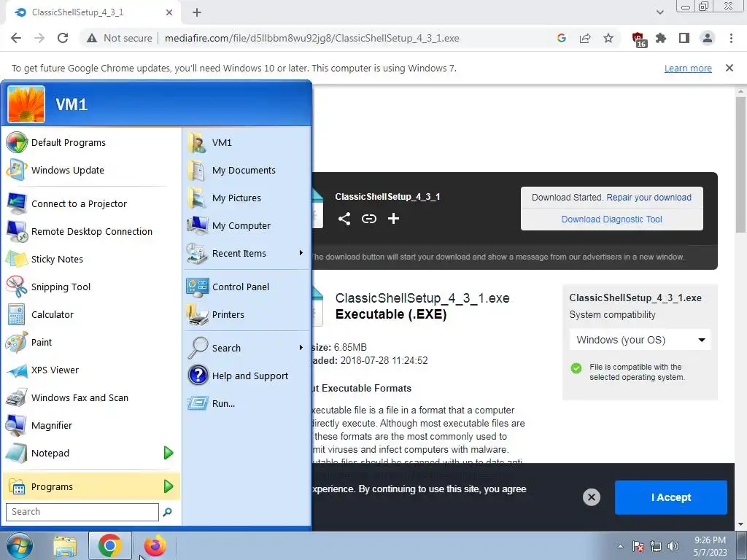The image size is (747, 560).
Task: Click the volume speaker tray icon
Action: 673,546
